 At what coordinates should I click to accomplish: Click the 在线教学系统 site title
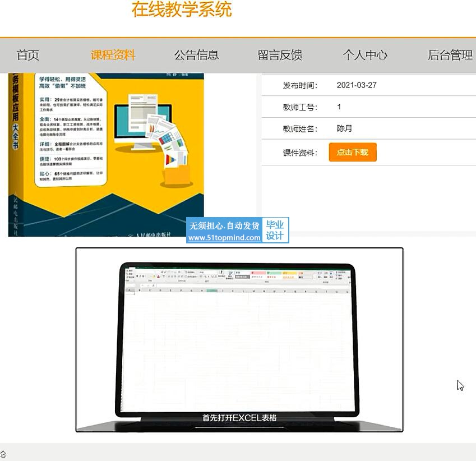(181, 10)
